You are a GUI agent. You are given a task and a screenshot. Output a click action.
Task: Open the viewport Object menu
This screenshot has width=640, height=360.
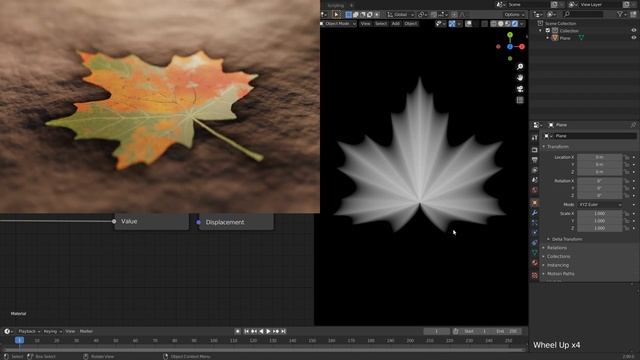(411, 24)
